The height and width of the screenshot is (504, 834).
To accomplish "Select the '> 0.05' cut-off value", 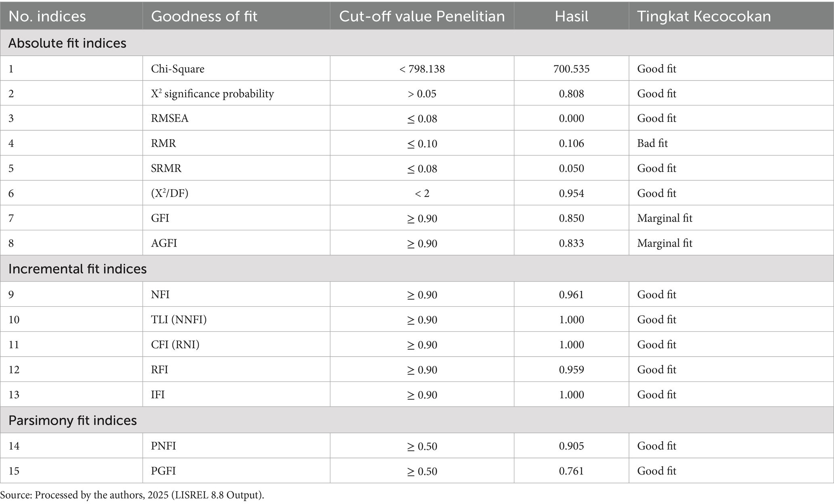I will 422,94.
